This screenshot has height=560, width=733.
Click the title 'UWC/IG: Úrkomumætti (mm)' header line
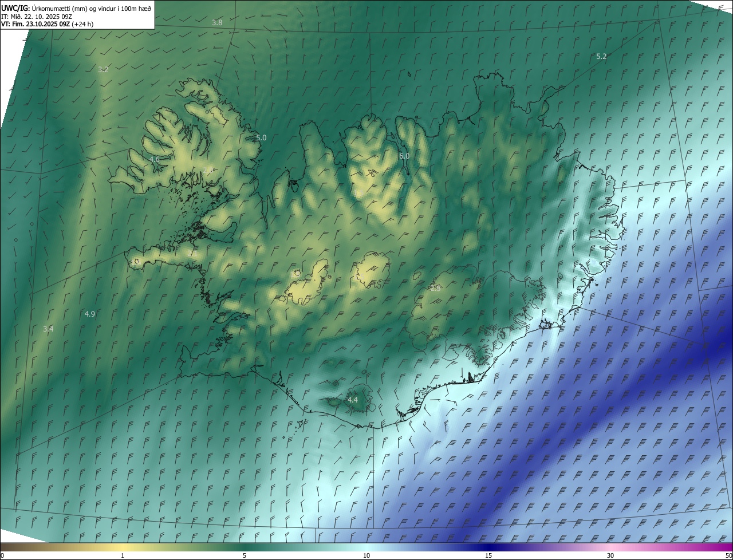[x=76, y=7]
